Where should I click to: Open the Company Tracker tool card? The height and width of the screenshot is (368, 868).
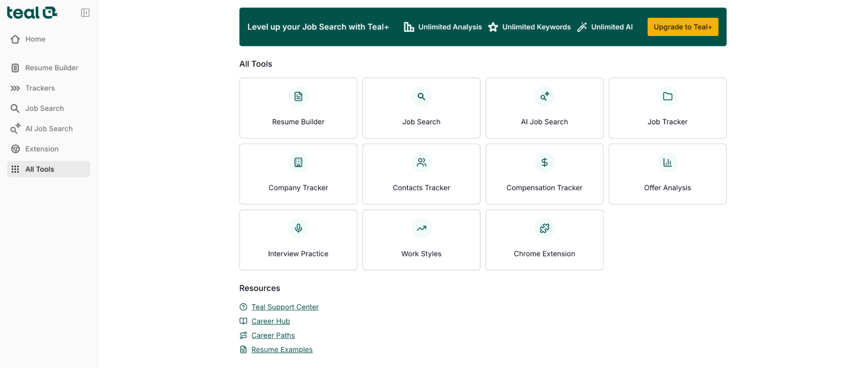coord(298,174)
